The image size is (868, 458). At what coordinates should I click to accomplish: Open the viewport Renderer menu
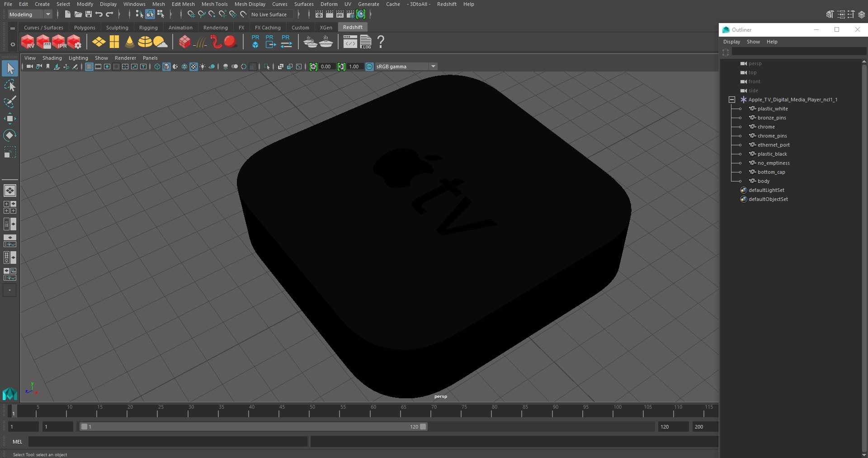(x=125, y=58)
